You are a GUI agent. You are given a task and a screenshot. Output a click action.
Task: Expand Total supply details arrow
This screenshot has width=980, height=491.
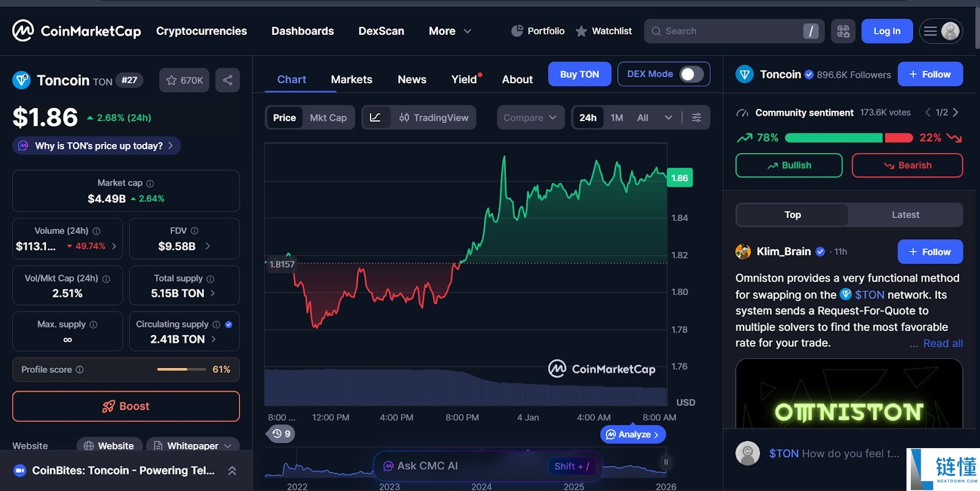click(x=213, y=293)
